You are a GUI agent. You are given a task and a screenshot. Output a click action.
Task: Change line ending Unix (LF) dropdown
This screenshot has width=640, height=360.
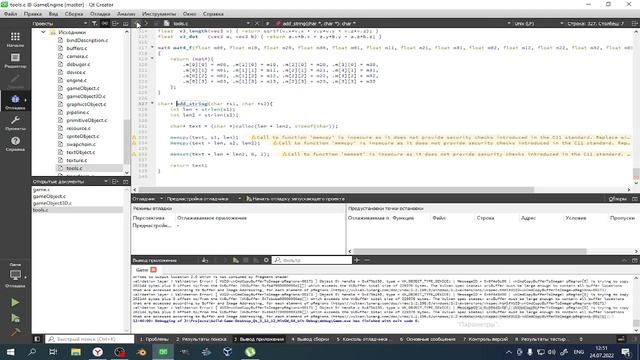[x=539, y=23]
